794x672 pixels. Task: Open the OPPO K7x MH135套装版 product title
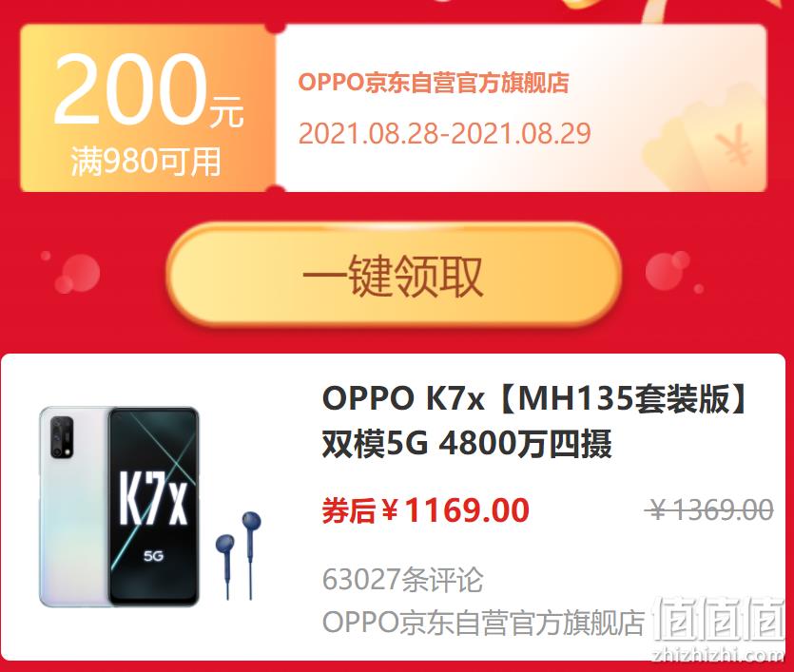[x=535, y=399]
